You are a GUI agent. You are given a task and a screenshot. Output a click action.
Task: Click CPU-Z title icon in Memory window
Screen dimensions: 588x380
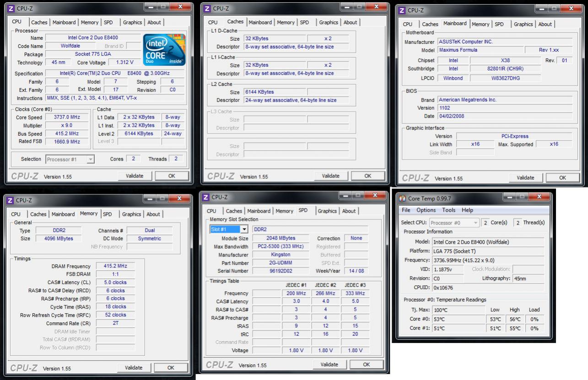[x=10, y=200]
